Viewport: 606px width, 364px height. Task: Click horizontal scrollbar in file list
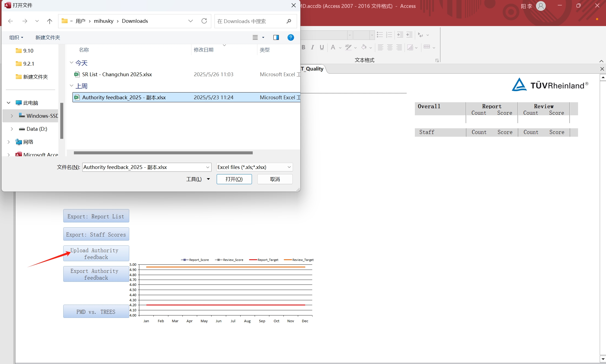[x=163, y=153]
